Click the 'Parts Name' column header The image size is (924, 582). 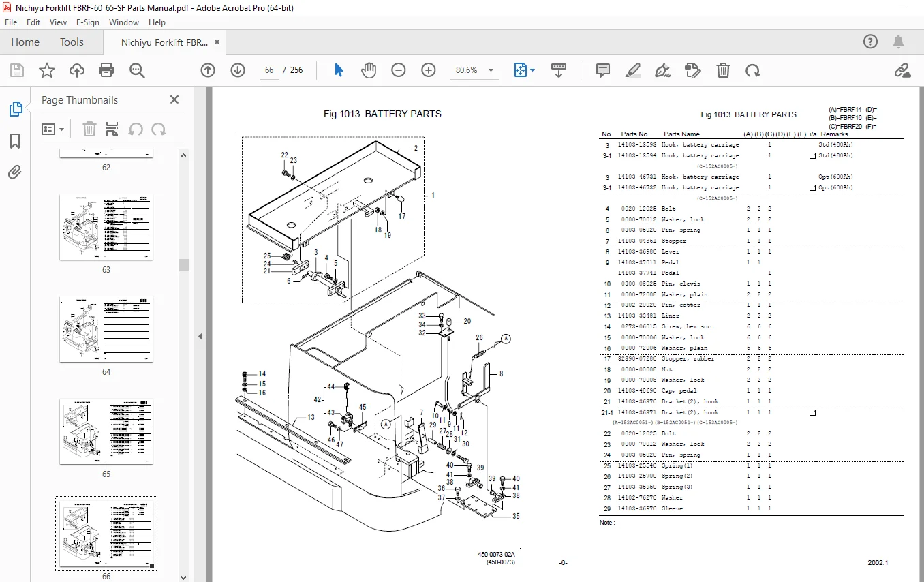(681, 134)
